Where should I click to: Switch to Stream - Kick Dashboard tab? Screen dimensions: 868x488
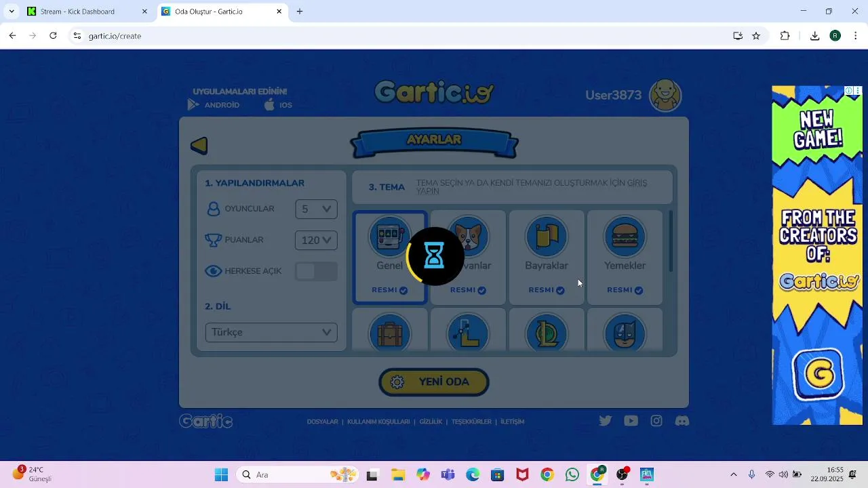tap(87, 12)
